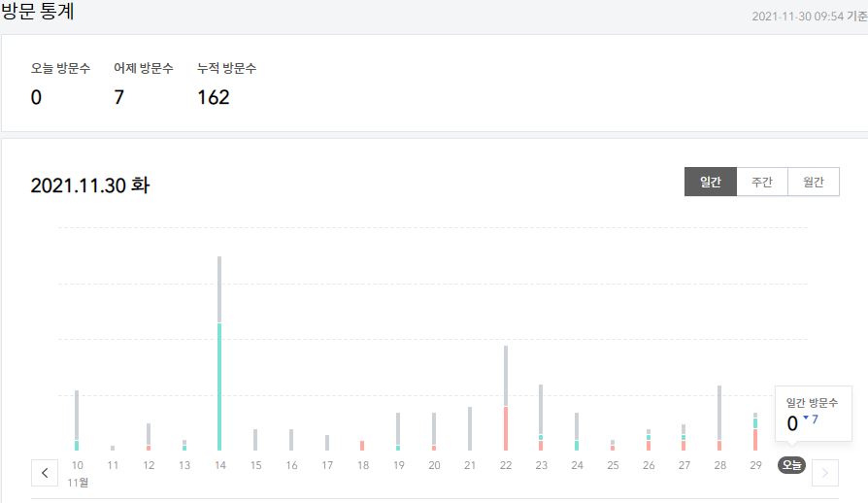868x503 pixels.
Task: Select the bar for day 10
Action: tap(77, 420)
